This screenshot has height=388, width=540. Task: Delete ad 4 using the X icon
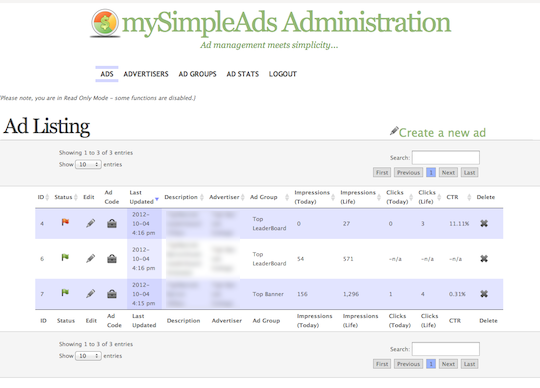pyautogui.click(x=484, y=223)
